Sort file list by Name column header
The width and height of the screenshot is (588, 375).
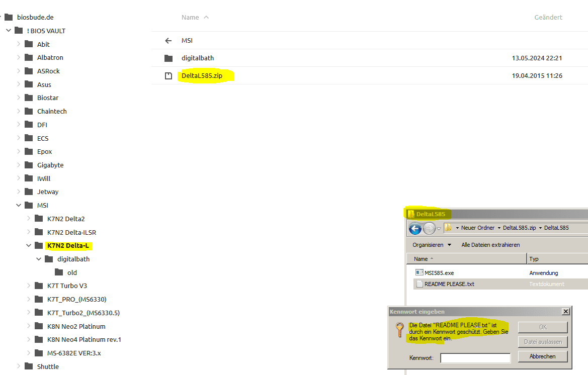(x=190, y=17)
